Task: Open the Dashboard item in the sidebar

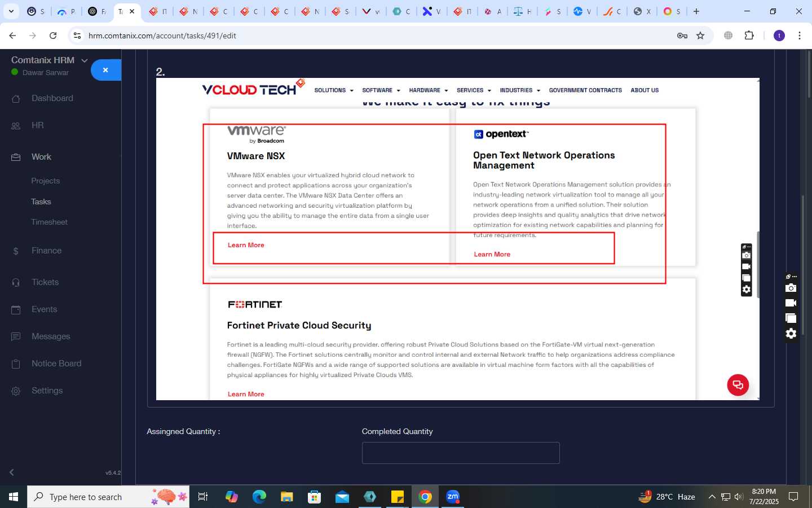Action: tap(52, 98)
